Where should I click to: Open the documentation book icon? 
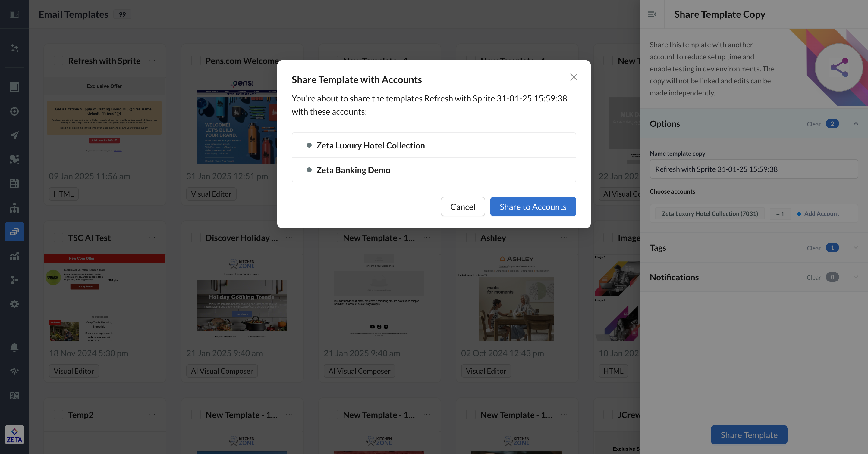click(x=14, y=395)
